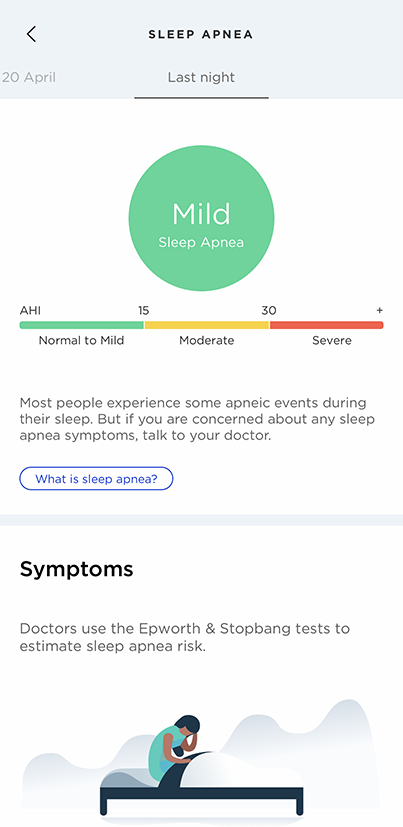
Task: Go back using the arrow icon
Action: (x=31, y=34)
